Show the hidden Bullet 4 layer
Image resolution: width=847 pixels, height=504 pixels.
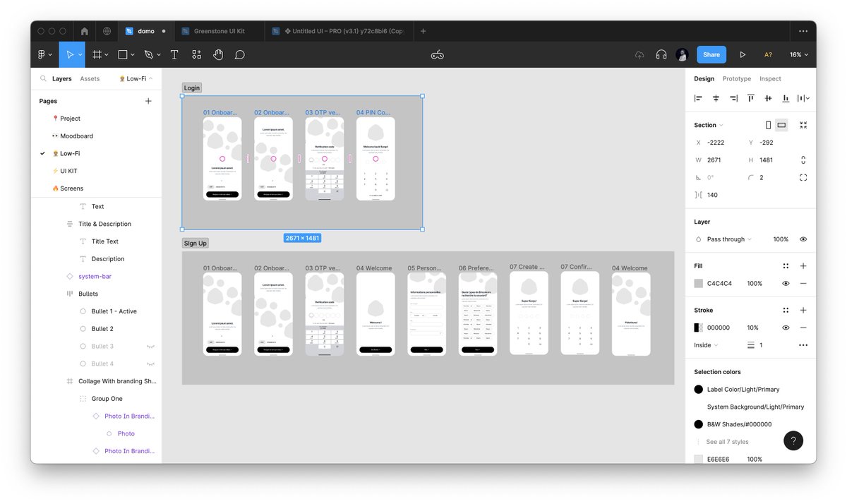coord(150,364)
